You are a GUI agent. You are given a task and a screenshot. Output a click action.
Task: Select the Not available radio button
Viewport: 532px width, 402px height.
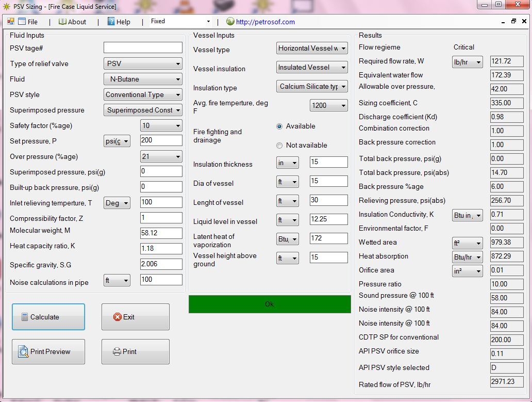coord(279,145)
